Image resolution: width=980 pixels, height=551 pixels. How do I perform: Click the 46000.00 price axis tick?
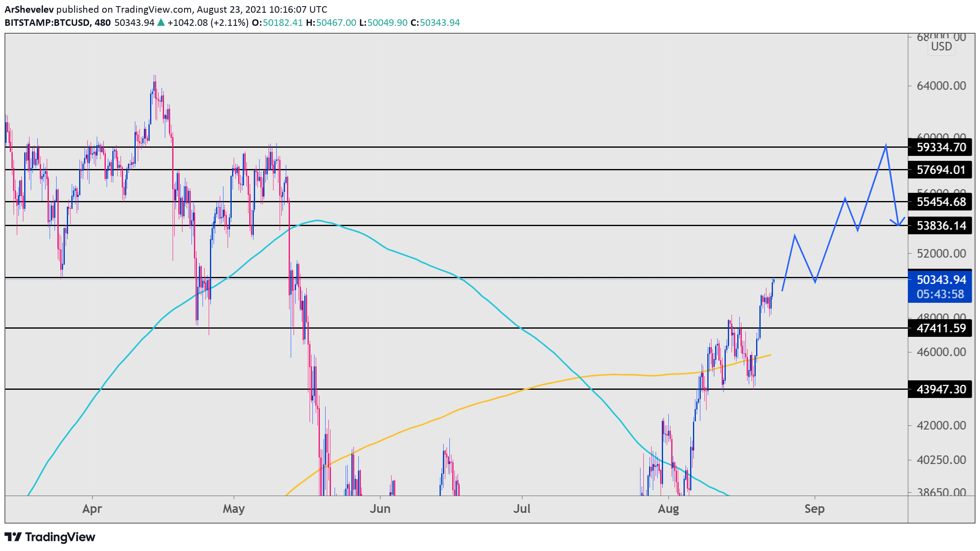point(941,352)
